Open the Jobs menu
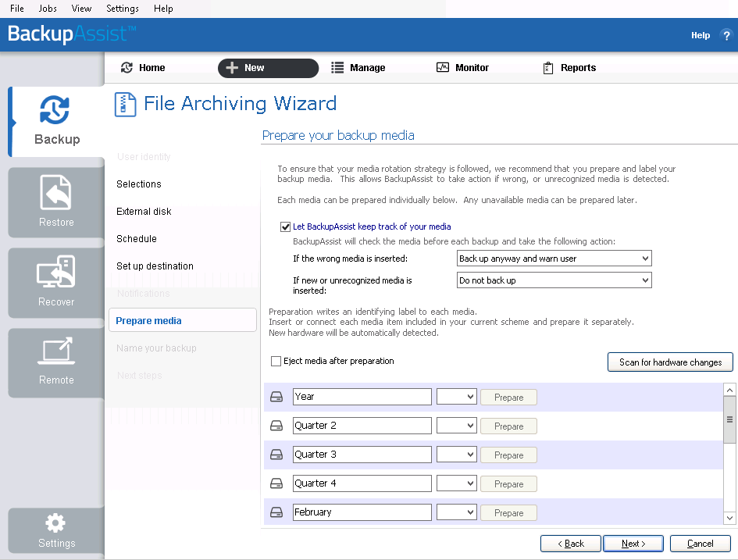Screen dimensions: 738x560 coord(48,9)
